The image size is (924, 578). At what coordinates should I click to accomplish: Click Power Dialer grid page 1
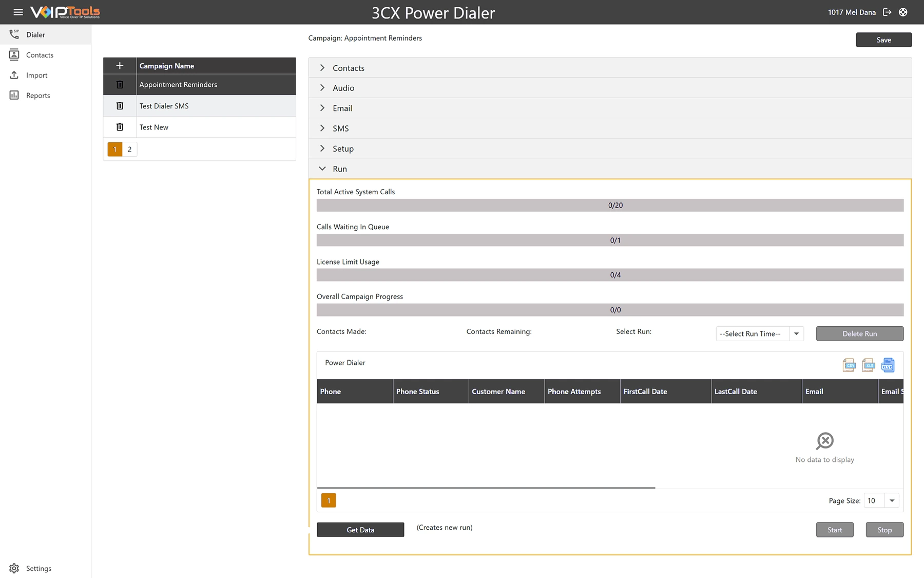pyautogui.click(x=329, y=500)
